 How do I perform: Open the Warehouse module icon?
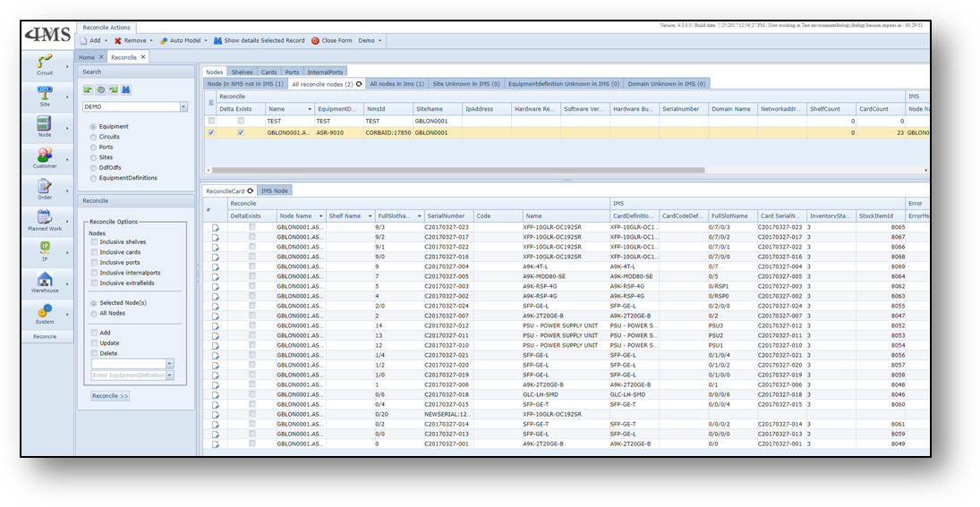44,279
